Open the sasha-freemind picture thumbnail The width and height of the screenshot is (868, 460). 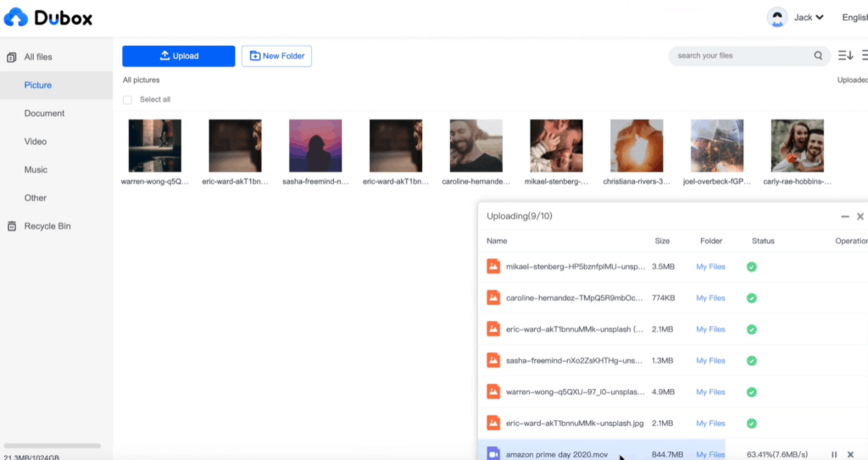click(315, 146)
